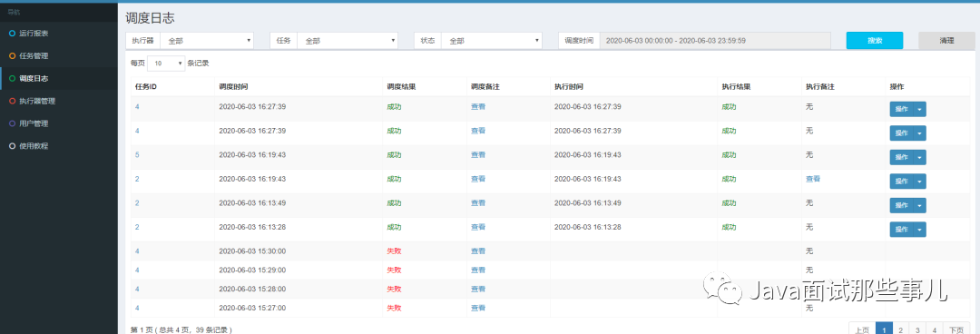Click the 调度时间 date range field
The height and width of the screenshot is (334, 980).
pyautogui.click(x=715, y=40)
